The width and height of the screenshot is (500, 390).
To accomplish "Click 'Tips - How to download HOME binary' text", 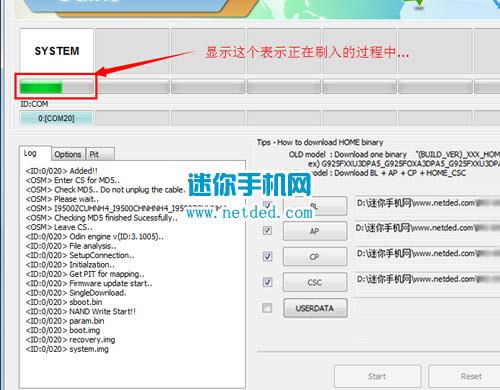I will coord(320,142).
